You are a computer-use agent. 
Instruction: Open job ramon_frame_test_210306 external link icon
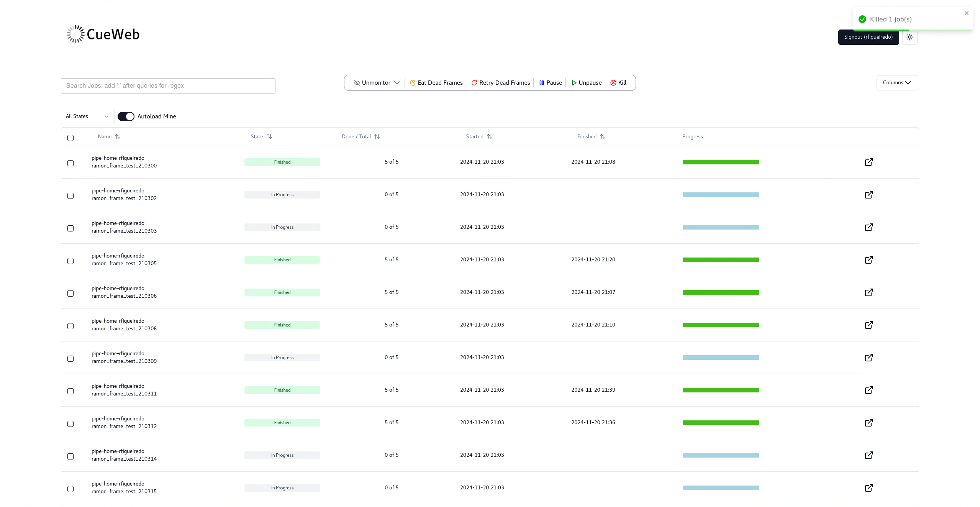[x=869, y=292]
